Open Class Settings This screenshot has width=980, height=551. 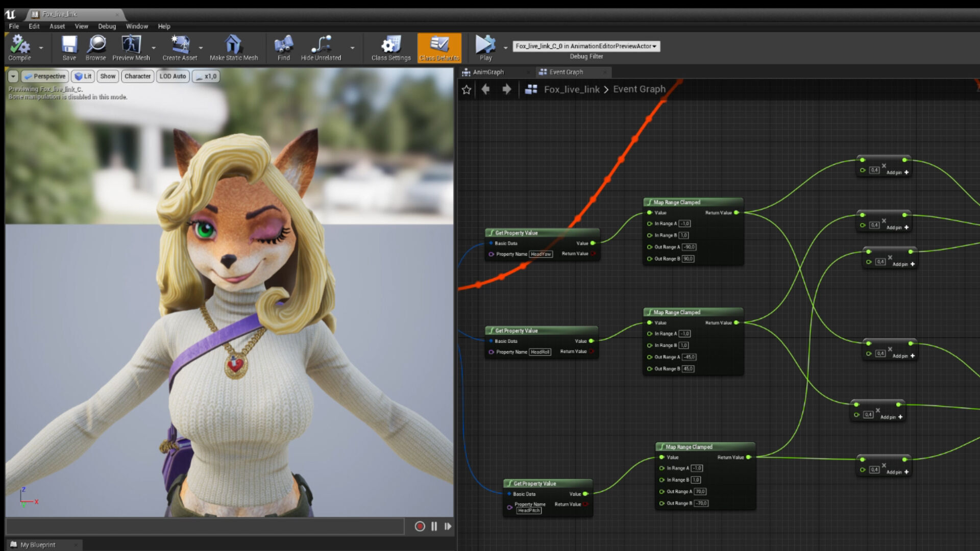[x=391, y=48]
